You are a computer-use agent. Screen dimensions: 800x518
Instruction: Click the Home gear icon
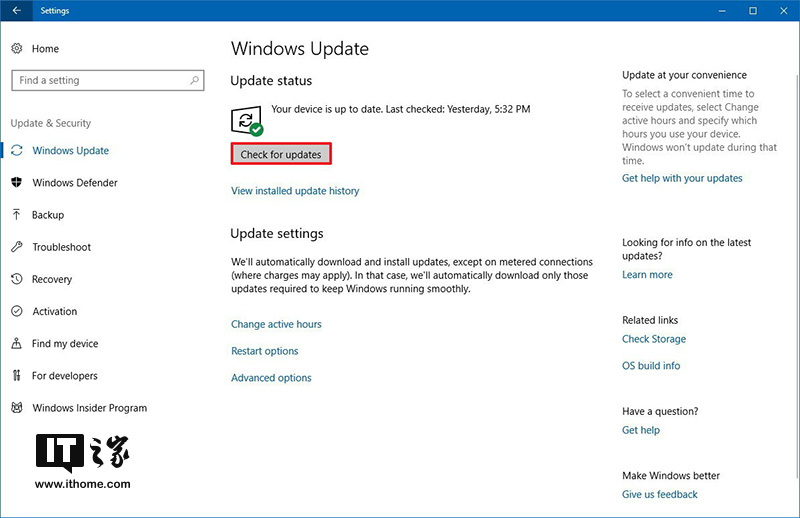(17, 48)
